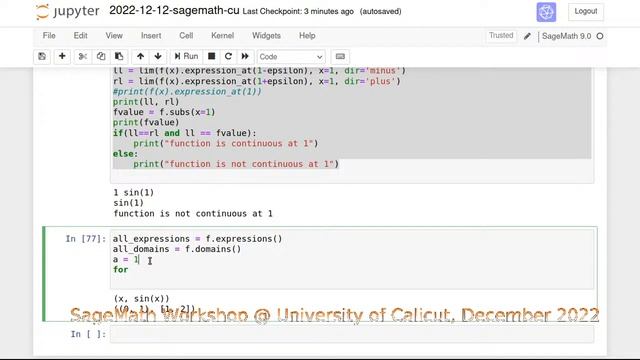
Task: Click the SageMath 9.0 kernel name
Action: [x=566, y=36]
